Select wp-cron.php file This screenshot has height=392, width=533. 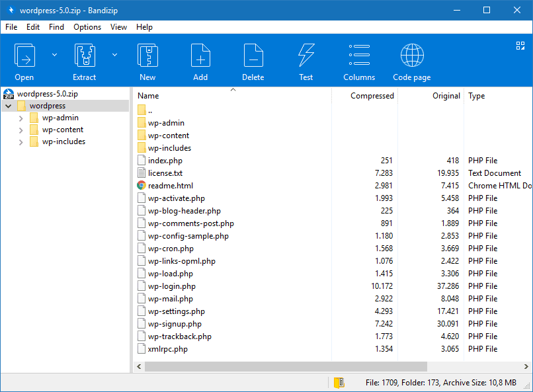click(x=171, y=249)
